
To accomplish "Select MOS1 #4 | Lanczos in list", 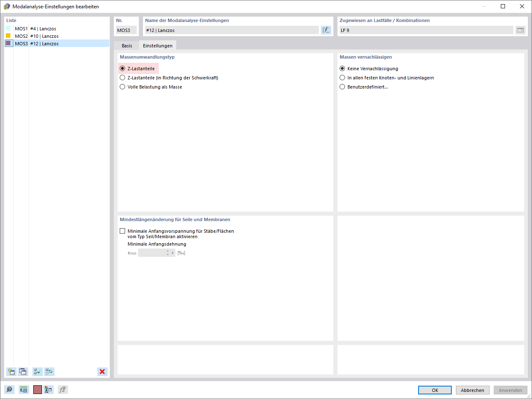I will (57, 29).
